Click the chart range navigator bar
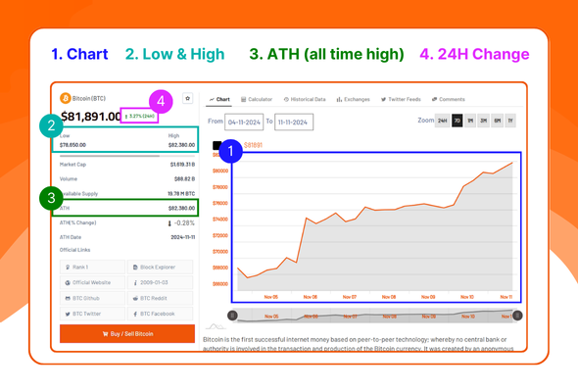 tap(375, 316)
